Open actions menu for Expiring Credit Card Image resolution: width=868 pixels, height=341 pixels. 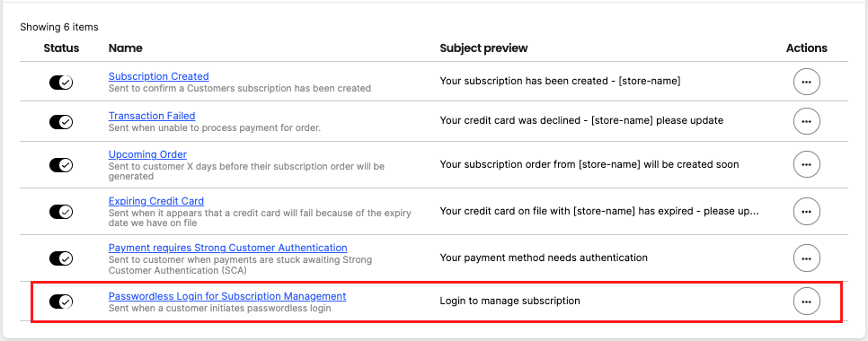click(807, 211)
